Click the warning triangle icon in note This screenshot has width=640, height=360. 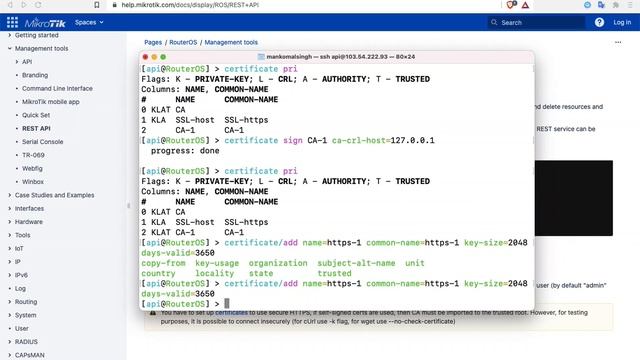(x=153, y=313)
